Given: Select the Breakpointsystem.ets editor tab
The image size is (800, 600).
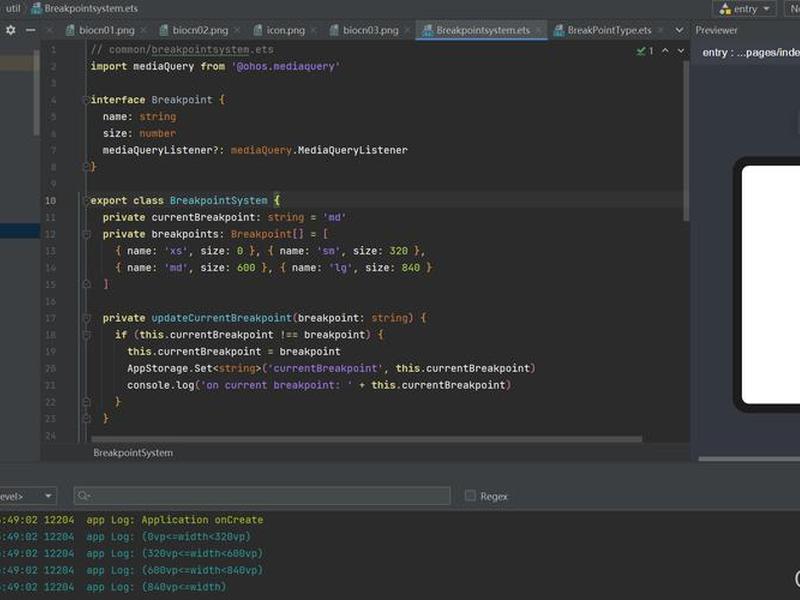Looking at the screenshot, I should (483, 31).
